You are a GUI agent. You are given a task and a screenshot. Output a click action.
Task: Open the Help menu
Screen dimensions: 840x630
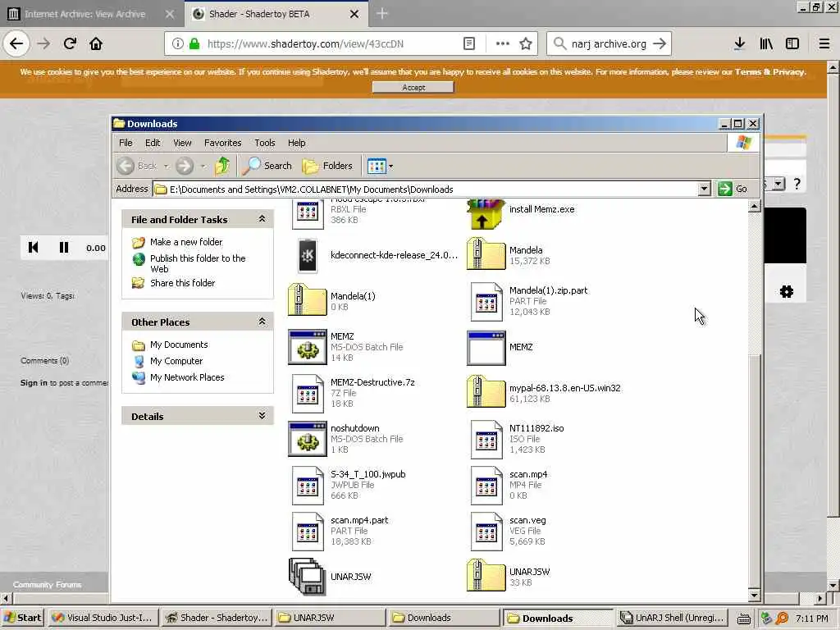click(x=296, y=143)
